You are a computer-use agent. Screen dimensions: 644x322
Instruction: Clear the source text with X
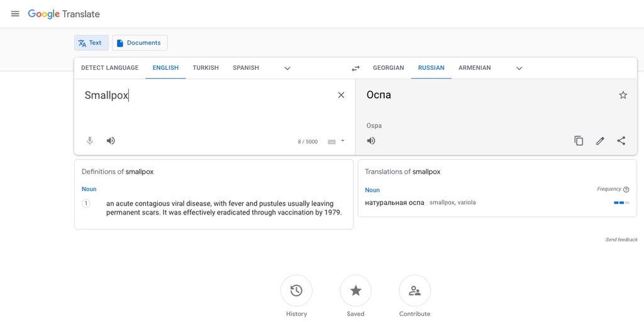tap(341, 96)
